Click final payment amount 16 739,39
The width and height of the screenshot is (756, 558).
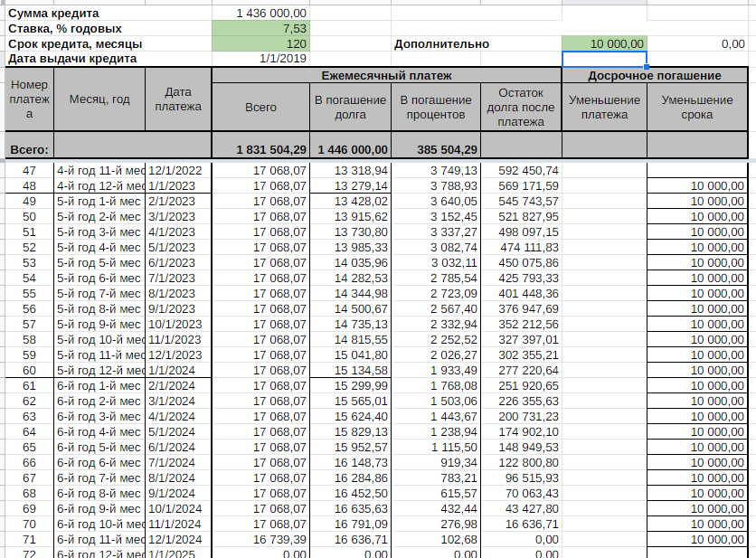(x=260, y=539)
